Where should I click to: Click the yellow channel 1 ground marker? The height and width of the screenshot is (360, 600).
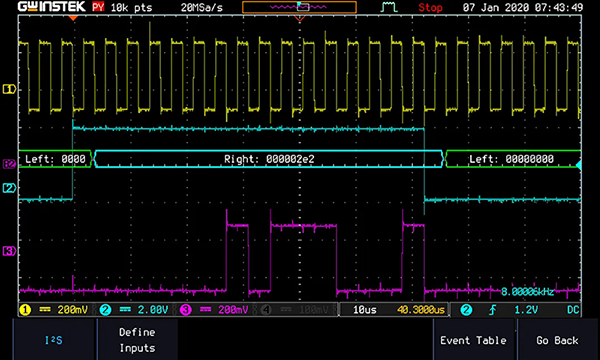9,89
